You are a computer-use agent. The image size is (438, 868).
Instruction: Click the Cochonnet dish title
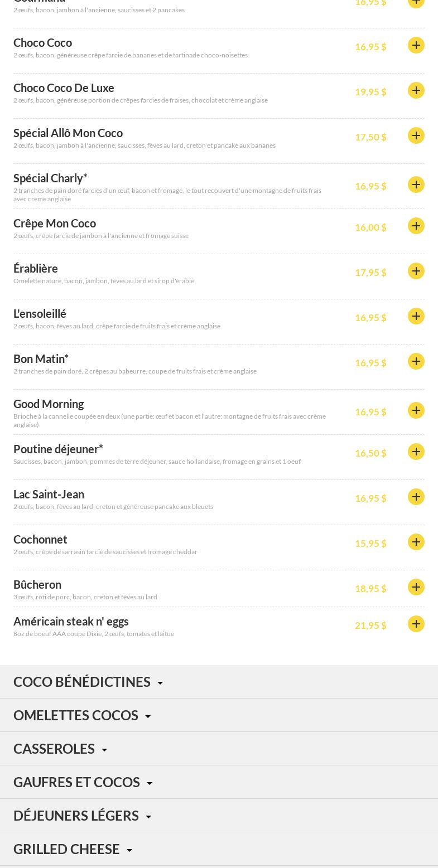pyautogui.click(x=40, y=540)
